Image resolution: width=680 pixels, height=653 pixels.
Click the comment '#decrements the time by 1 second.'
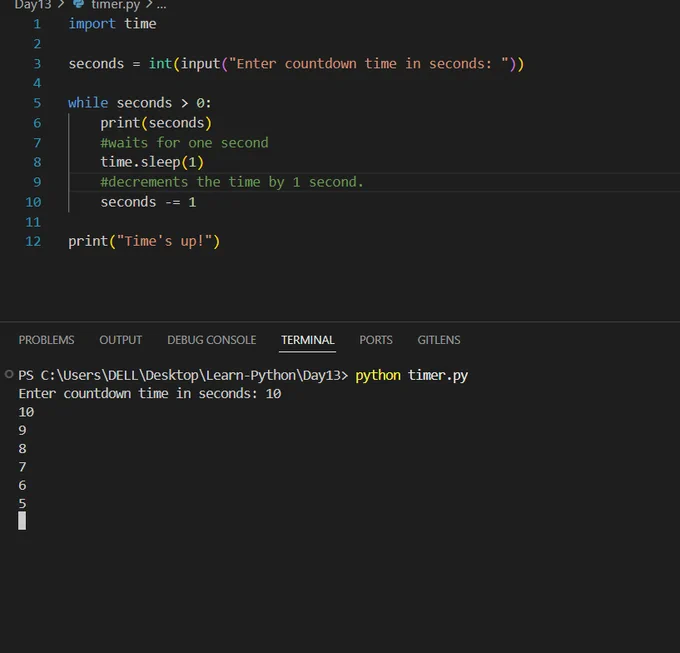[232, 182]
